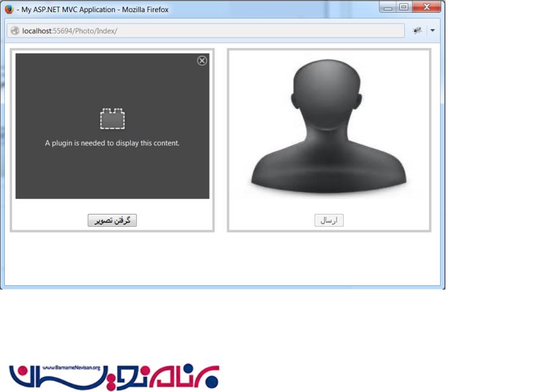Image resolution: width=557 pixels, height=392 pixels.
Task: Click the گرفتن تصویر capture button
Action: [x=112, y=220]
